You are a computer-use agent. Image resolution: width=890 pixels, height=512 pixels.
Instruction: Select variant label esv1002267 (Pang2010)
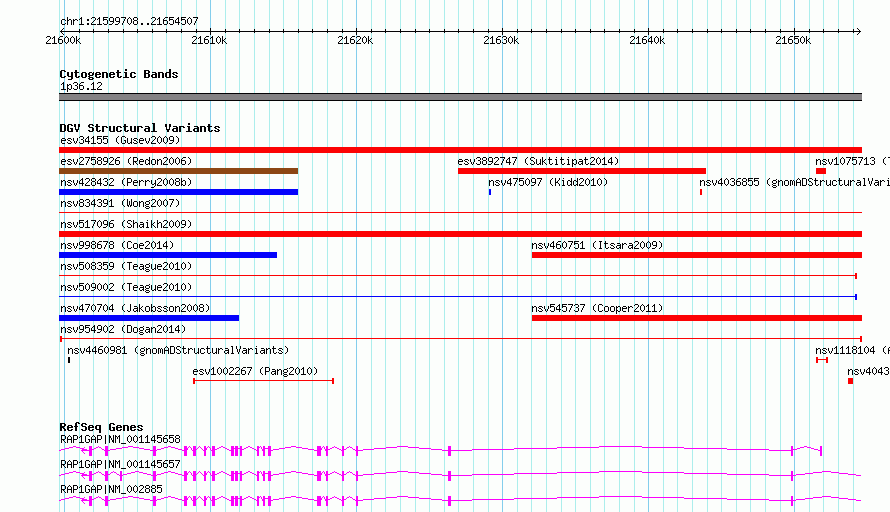[x=255, y=371]
